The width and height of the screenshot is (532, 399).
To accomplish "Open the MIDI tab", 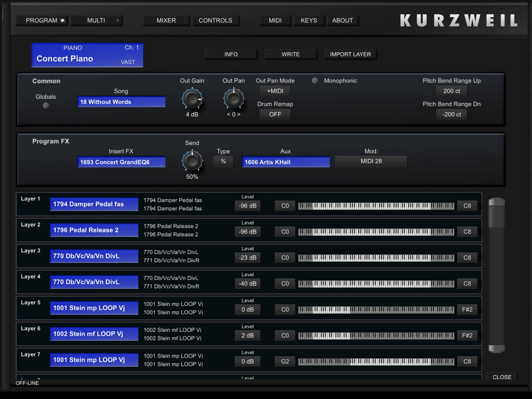I will 275,20.
